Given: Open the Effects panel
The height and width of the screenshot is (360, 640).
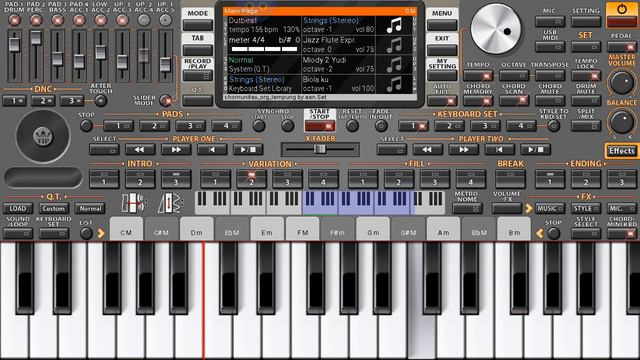Looking at the screenshot, I should pos(622,151).
